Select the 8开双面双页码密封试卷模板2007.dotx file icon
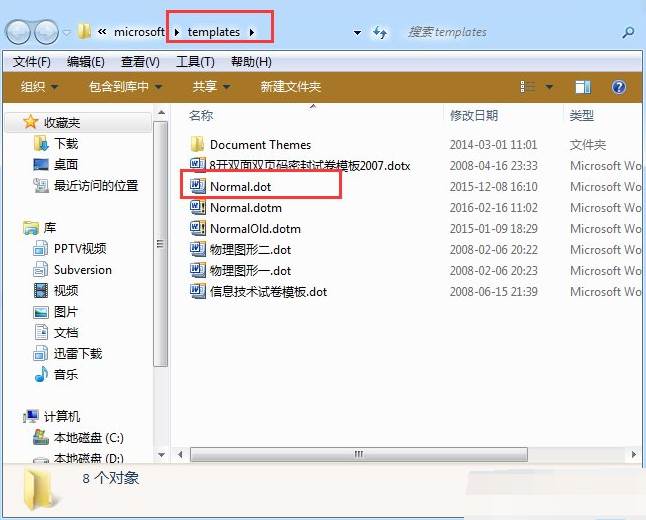 pyautogui.click(x=198, y=163)
